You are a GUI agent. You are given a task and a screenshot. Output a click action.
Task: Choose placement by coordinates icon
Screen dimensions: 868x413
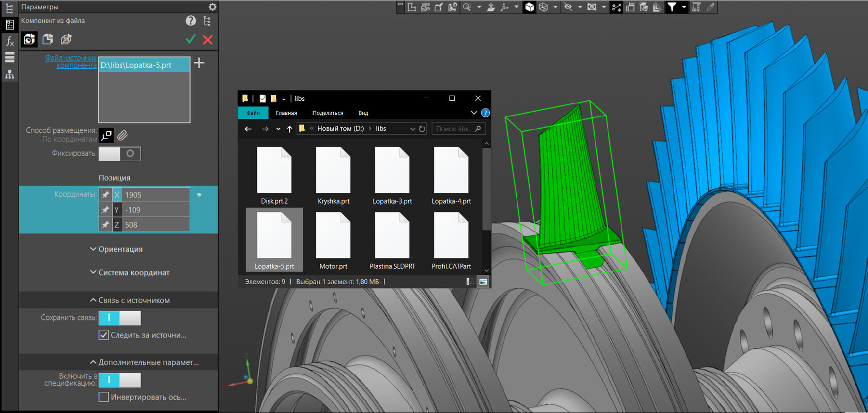point(106,135)
